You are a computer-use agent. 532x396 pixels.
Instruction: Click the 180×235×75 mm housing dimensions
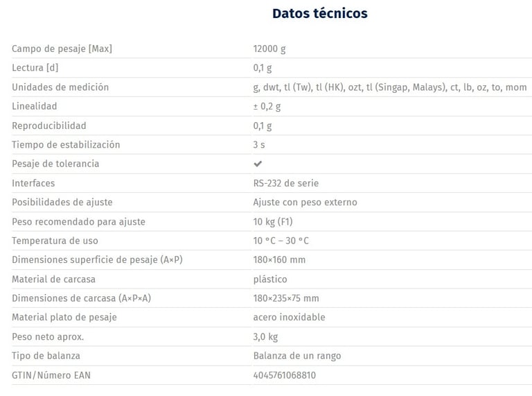tap(286, 298)
